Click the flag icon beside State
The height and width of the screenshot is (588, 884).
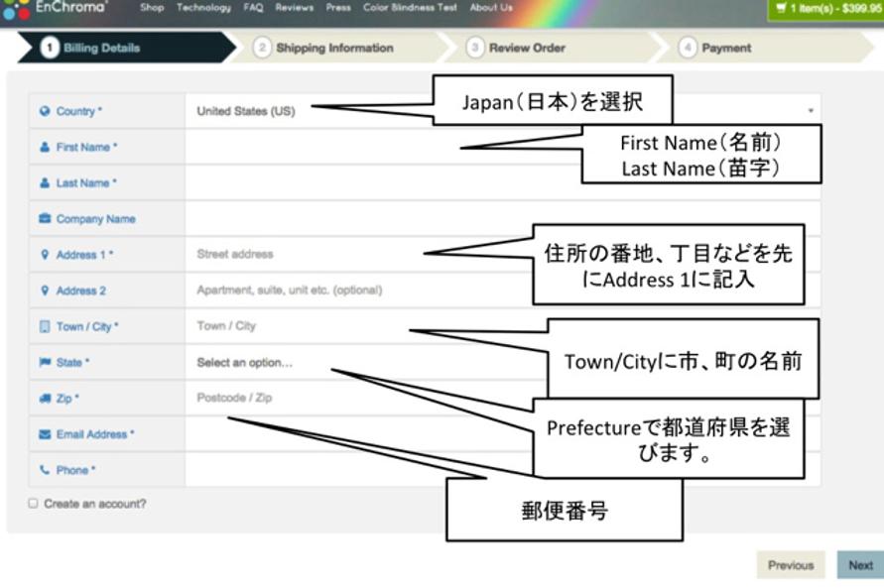click(45, 362)
